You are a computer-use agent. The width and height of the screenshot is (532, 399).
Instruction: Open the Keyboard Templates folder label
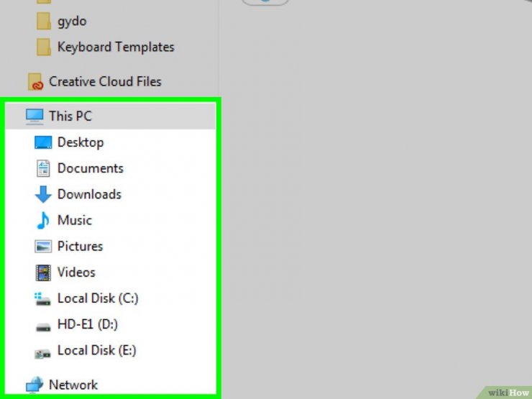click(116, 47)
